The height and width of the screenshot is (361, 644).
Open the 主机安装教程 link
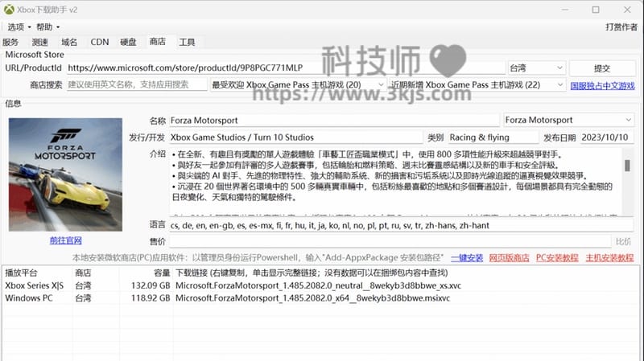coord(609,257)
